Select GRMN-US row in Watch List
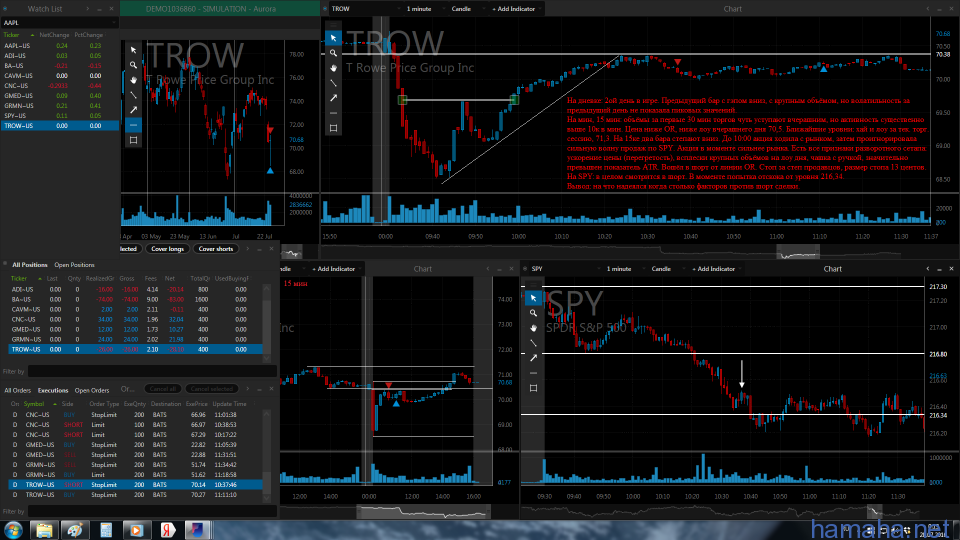The height and width of the screenshot is (540, 960). point(60,106)
